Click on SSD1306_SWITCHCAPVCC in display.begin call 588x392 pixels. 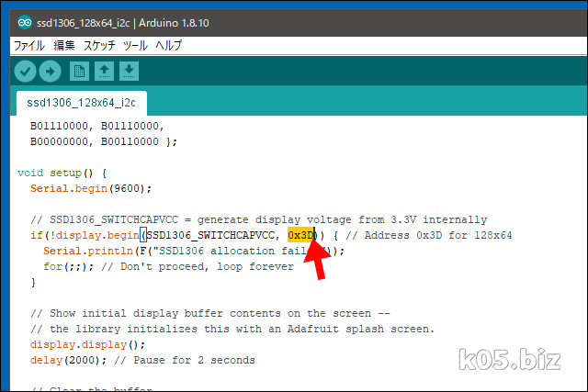(210, 235)
